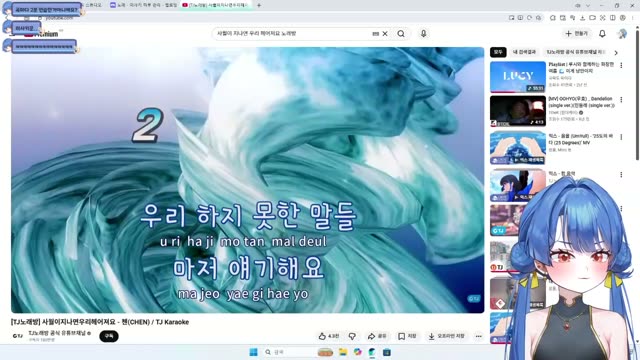Open the TJ노래방 공식 유튜브채널 channel name link
Viewport: 640px width, 360px height.
57,333
